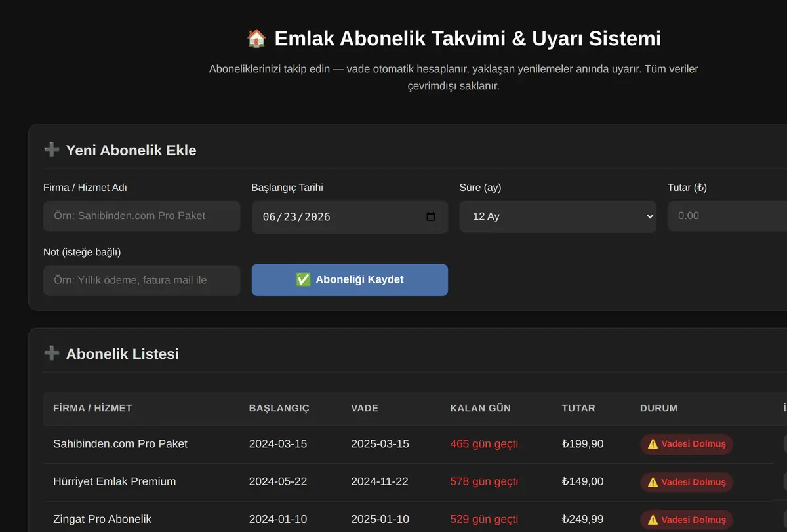This screenshot has width=787, height=532.
Task: Focus the Tutar (₺) amount field
Action: [727, 216]
